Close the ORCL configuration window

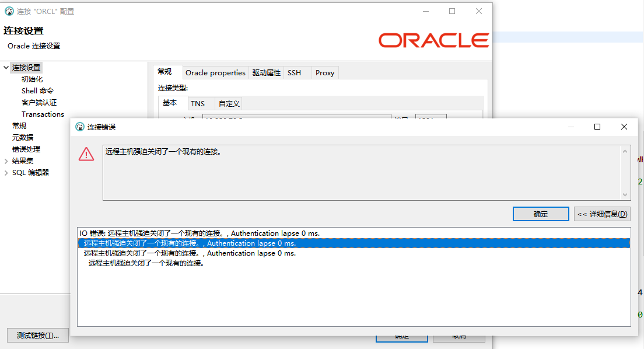click(479, 11)
